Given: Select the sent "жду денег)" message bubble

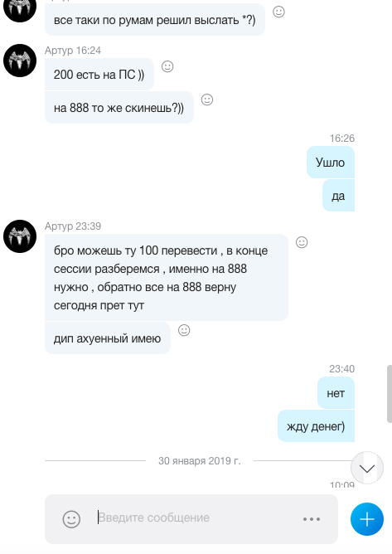Looking at the screenshot, I should (316, 426).
